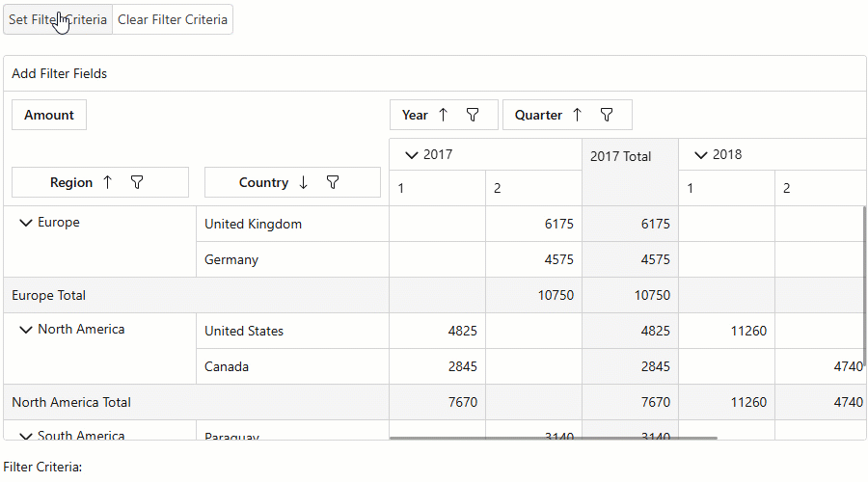This screenshot has height=482, width=868.
Task: Collapse the North America region row
Action: 26,330
